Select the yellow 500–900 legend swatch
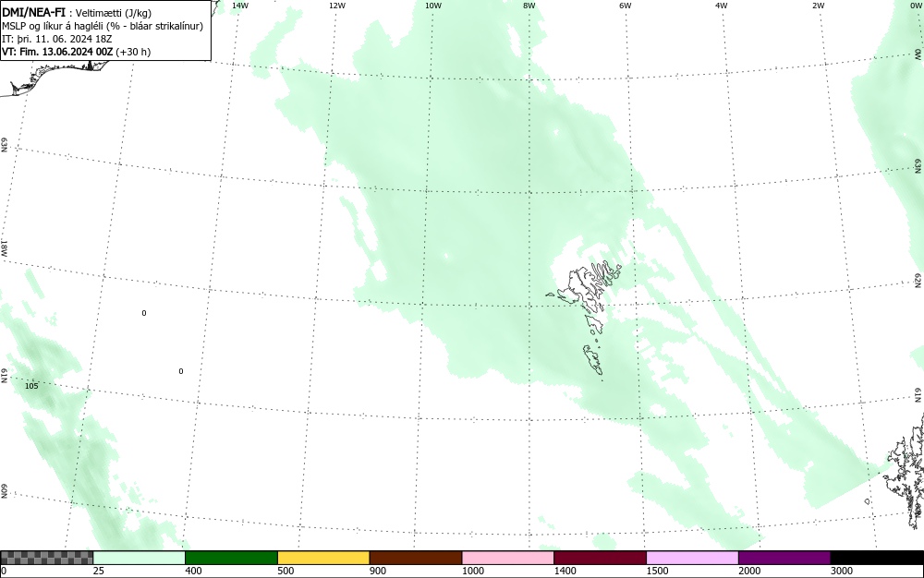The width and height of the screenshot is (924, 578). [323, 558]
